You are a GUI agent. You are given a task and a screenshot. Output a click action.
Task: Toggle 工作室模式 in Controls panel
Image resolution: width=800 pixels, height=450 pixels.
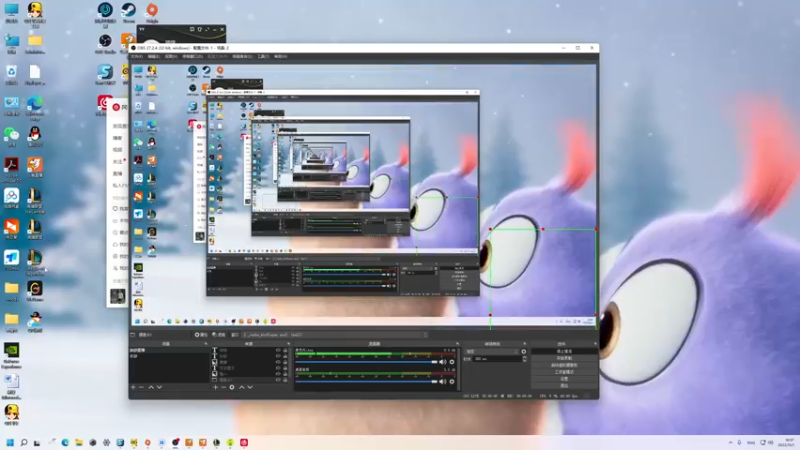click(564, 372)
